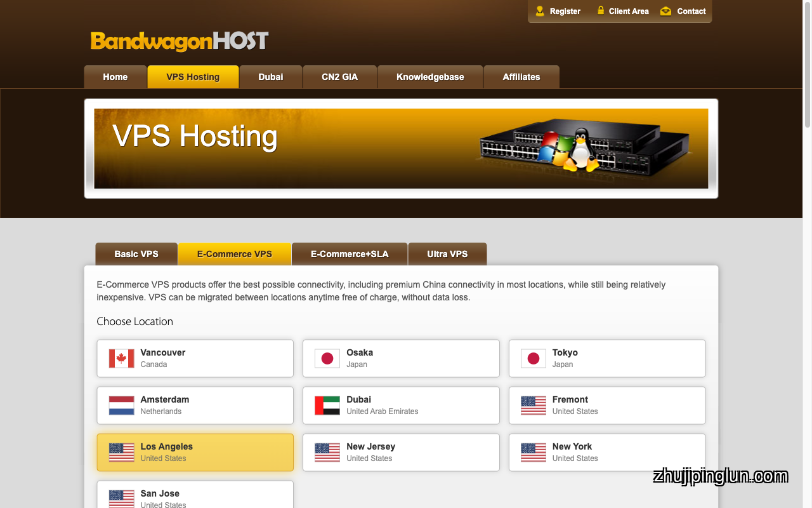Image resolution: width=812 pixels, height=508 pixels.
Task: Switch to the Ultra VPS tab
Action: 447,254
